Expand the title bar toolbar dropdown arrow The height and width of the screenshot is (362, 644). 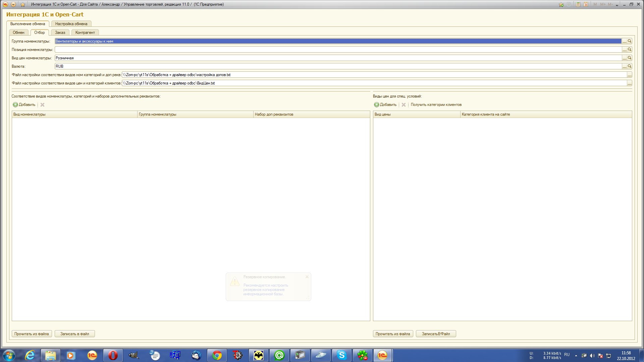pos(617,5)
